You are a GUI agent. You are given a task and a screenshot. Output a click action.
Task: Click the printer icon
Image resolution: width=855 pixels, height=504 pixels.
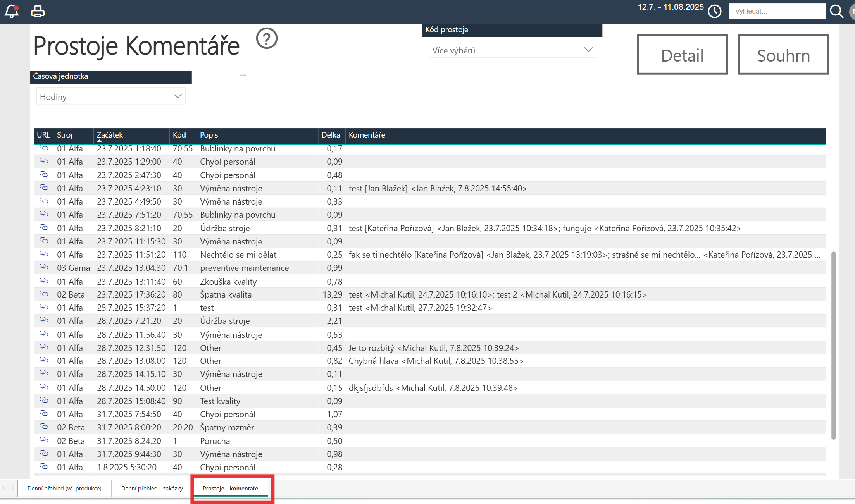pos(38,11)
